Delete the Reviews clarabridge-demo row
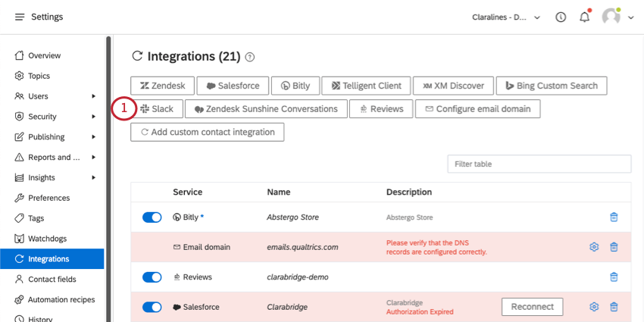This screenshot has height=322, width=644. (614, 277)
